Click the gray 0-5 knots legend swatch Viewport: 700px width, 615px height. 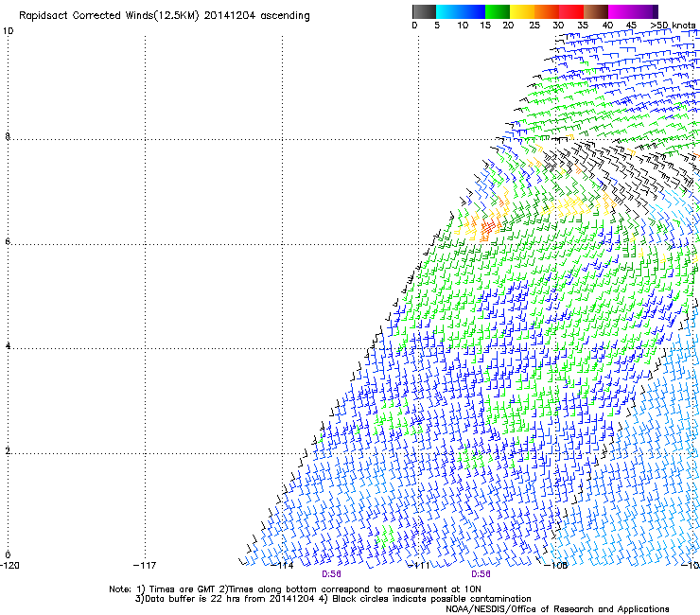[x=424, y=11]
